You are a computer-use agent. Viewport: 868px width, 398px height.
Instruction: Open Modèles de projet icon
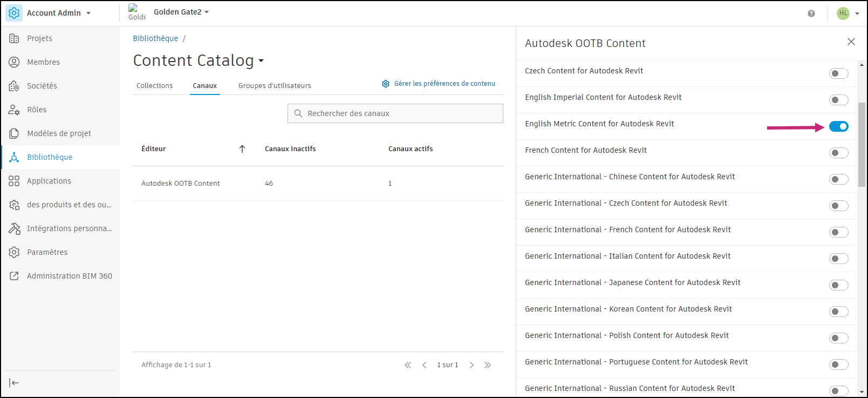pos(14,133)
